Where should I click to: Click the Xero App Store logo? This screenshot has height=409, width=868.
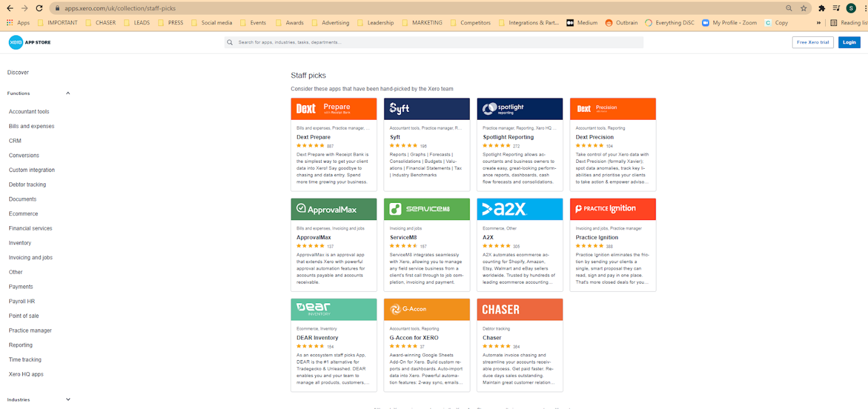[30, 42]
